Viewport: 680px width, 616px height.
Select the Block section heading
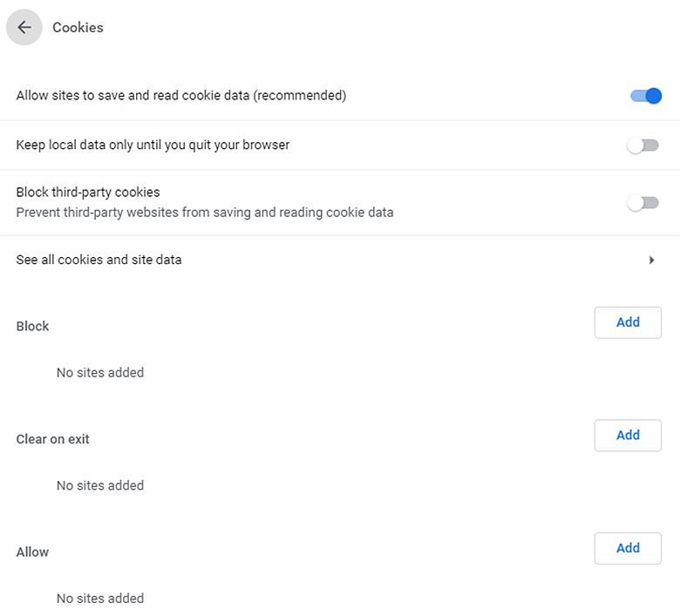32,326
